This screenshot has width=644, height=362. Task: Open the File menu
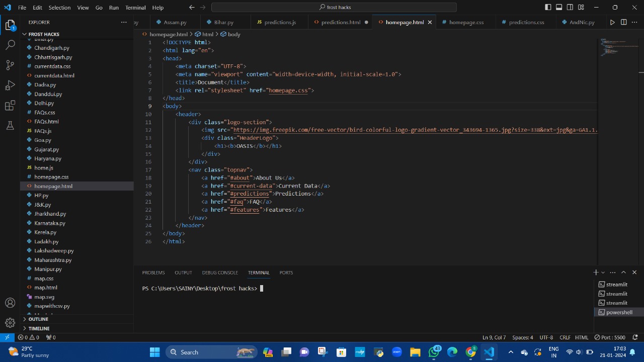(x=22, y=8)
